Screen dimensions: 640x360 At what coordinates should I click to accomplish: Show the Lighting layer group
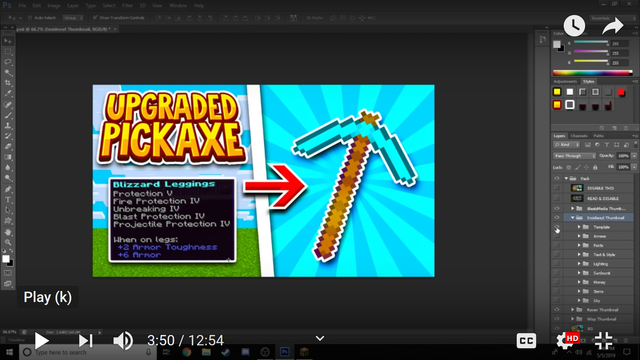coord(557,264)
